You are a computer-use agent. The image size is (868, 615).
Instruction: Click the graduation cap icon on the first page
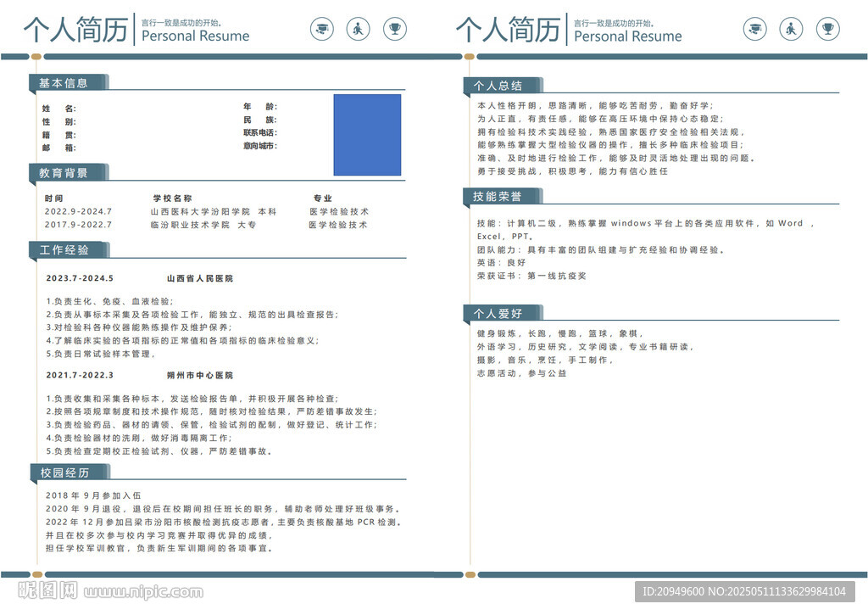(x=321, y=29)
